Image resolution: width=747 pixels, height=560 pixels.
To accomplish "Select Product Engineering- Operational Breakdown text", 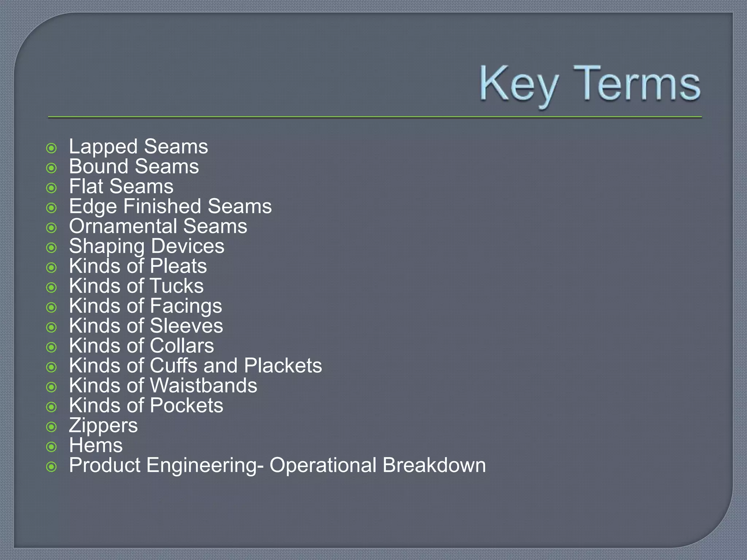I will (277, 466).
